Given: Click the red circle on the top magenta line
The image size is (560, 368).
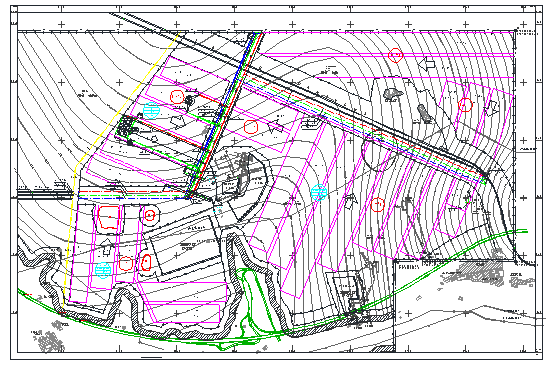Looking at the screenshot, I should pyautogui.click(x=395, y=55).
